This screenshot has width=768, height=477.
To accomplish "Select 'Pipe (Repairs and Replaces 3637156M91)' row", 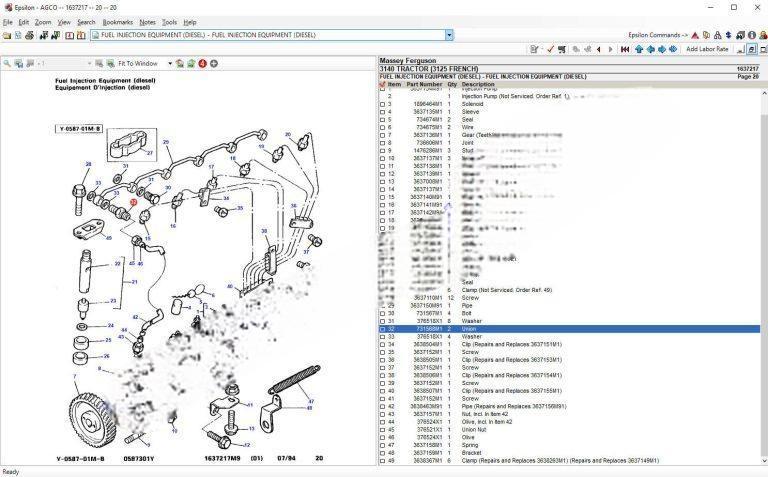I will [x=570, y=406].
